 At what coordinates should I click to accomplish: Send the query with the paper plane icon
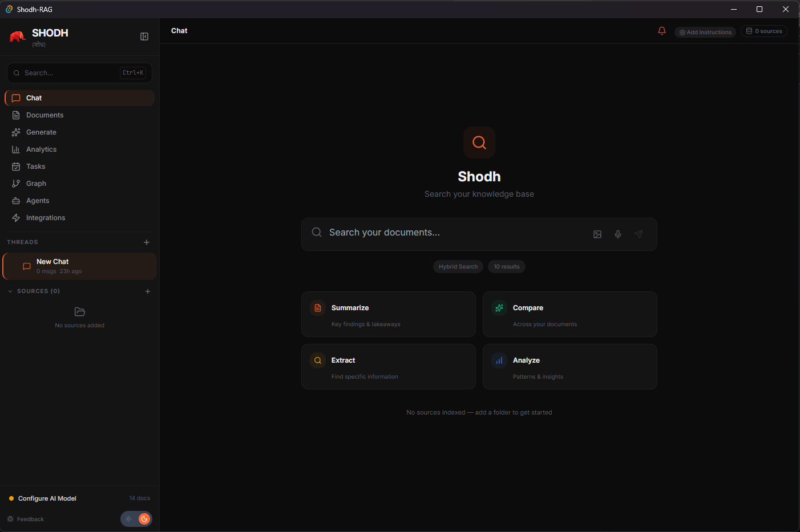(x=639, y=234)
